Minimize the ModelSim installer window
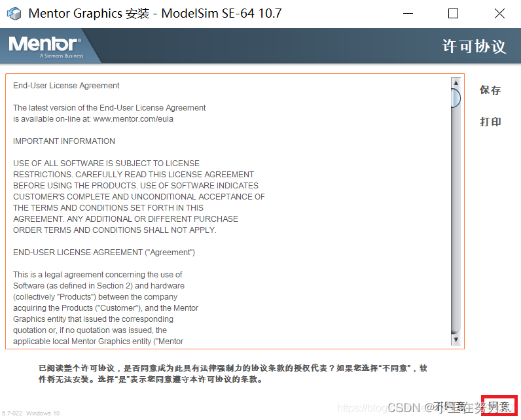Image resolution: width=521 pixels, height=420 pixels. [x=408, y=14]
